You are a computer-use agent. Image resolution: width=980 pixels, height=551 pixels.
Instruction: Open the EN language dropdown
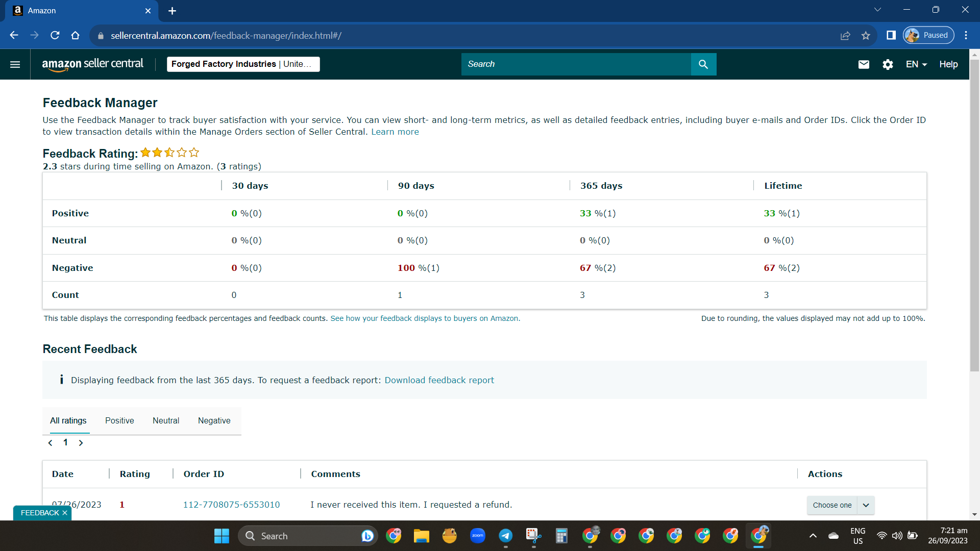[x=916, y=64]
